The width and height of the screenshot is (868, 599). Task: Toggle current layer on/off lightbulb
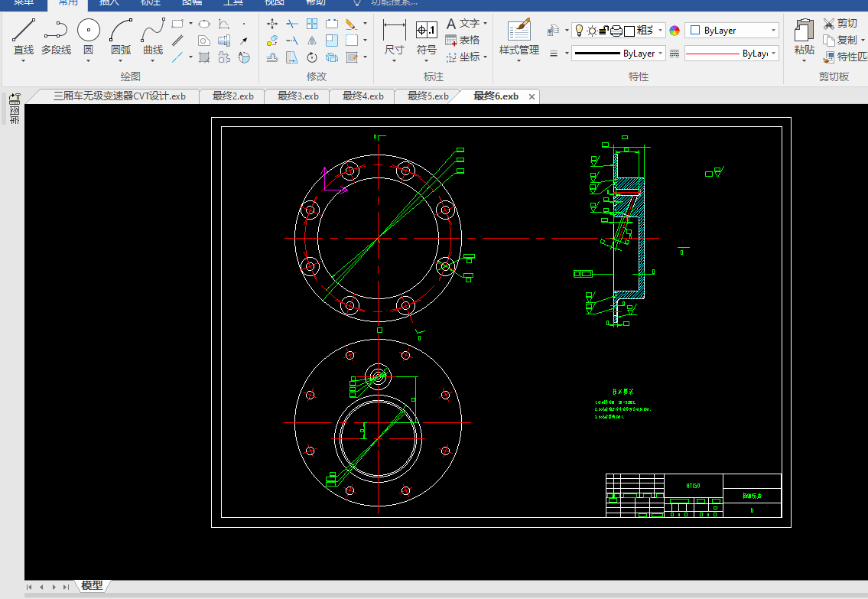pyautogui.click(x=579, y=31)
